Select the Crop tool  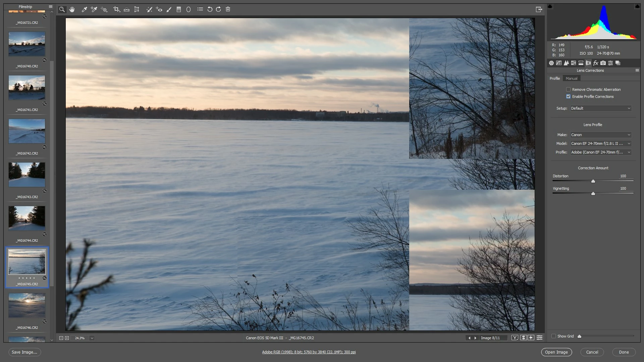[116, 9]
